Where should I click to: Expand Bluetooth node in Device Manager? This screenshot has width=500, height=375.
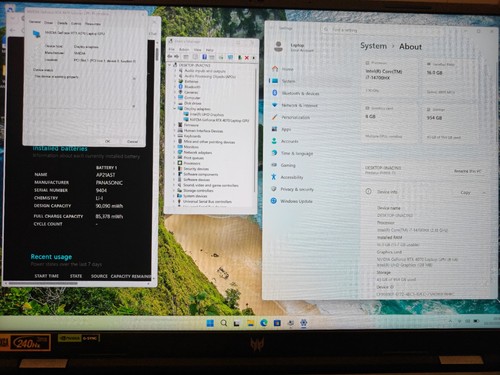point(175,87)
